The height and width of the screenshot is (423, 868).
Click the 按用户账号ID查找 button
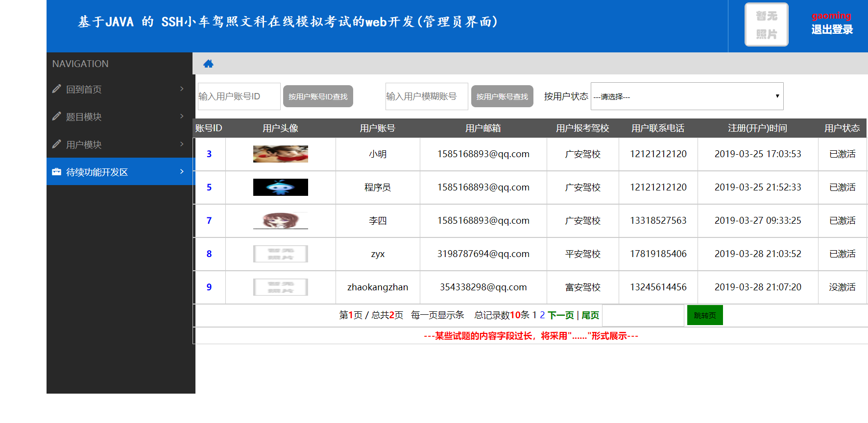(318, 96)
